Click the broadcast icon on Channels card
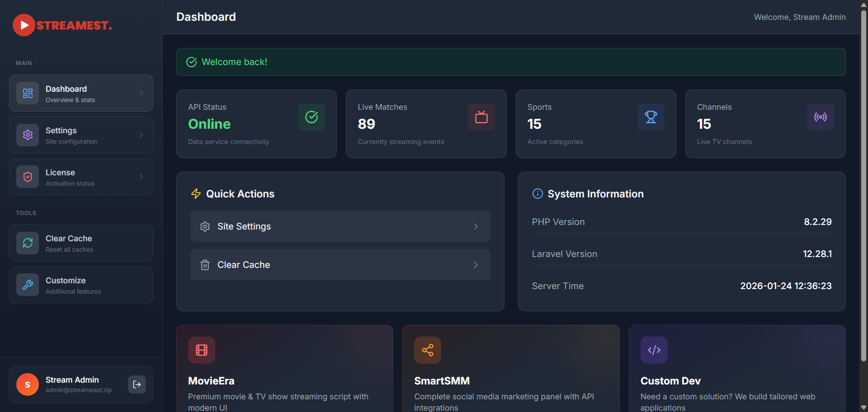Viewport: 868px width, 412px height. click(820, 117)
